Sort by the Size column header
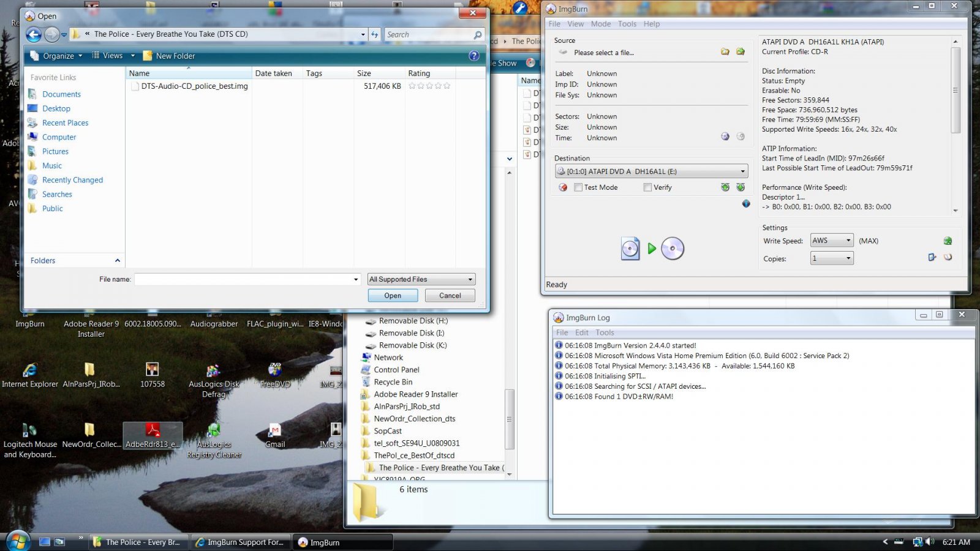 tap(379, 73)
